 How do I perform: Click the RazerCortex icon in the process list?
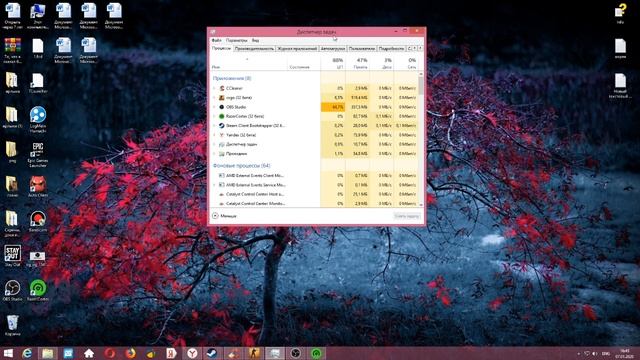click(x=222, y=116)
